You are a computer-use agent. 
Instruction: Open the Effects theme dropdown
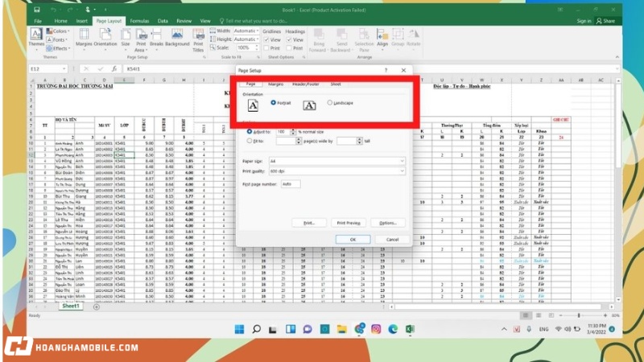point(58,48)
